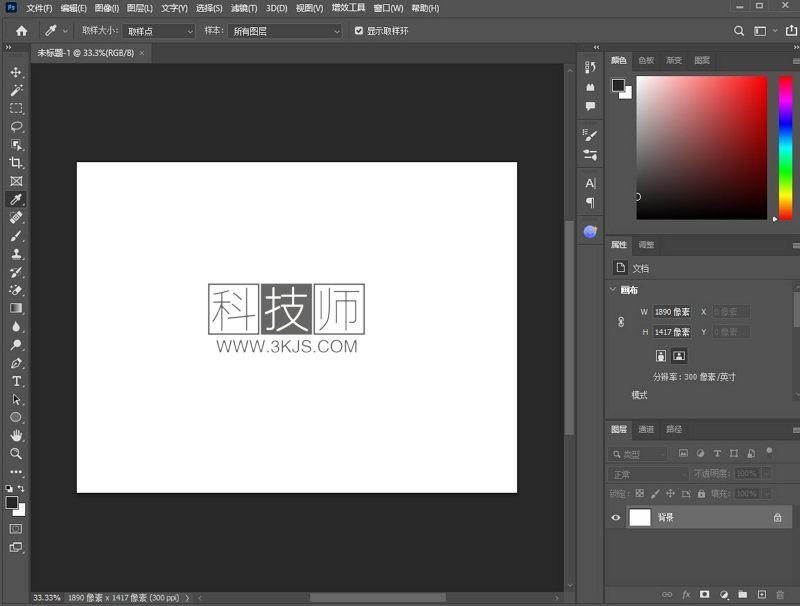
Task: Select the Spot Healing Brush tool
Action: (x=16, y=217)
